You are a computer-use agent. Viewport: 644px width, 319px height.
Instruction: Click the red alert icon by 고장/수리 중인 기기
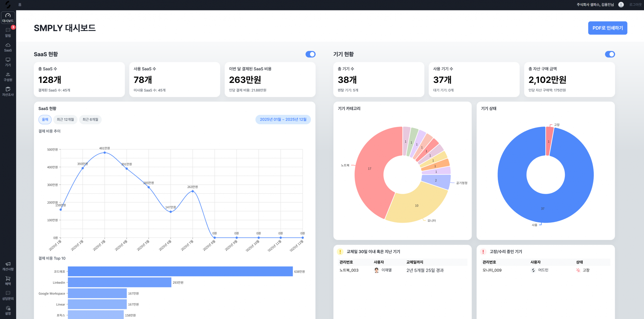tap(483, 252)
